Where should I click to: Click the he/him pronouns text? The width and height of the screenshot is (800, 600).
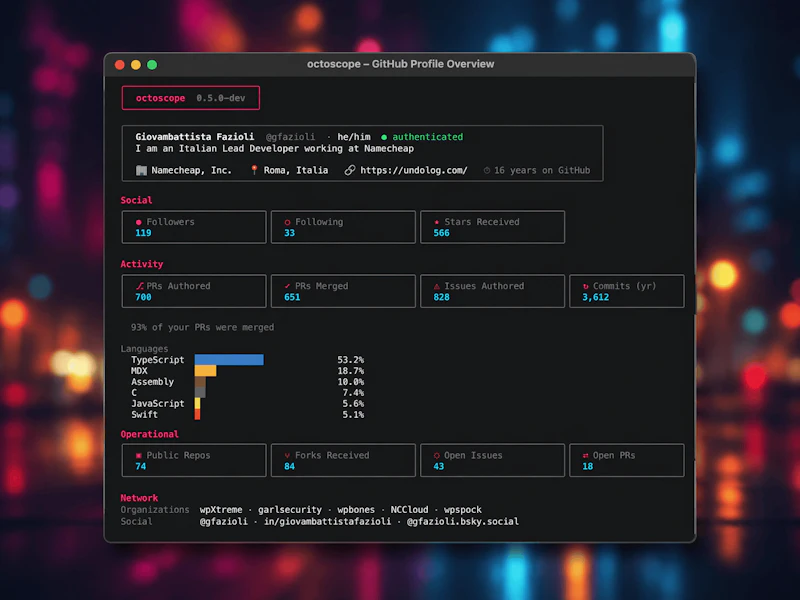(x=354, y=137)
